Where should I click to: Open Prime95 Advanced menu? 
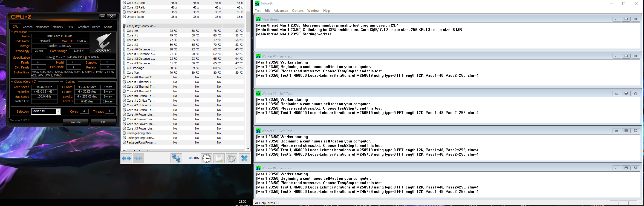(281, 11)
